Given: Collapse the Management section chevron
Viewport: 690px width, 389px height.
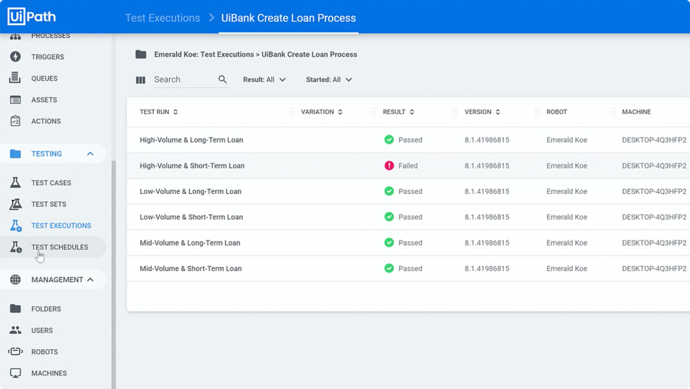Looking at the screenshot, I should coord(90,279).
